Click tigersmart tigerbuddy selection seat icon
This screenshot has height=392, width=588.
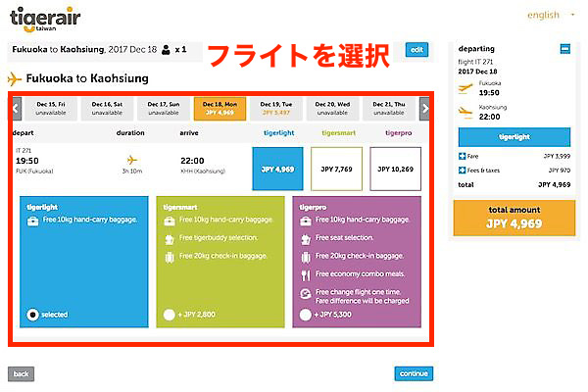tap(170, 239)
